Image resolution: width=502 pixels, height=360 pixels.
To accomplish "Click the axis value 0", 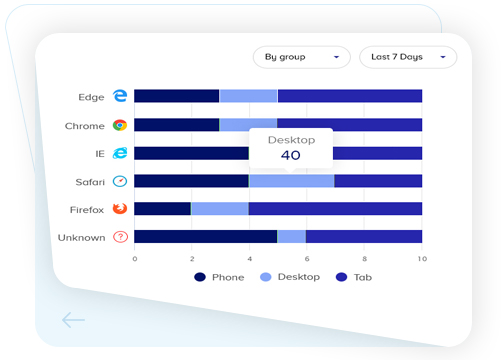I will tap(135, 259).
